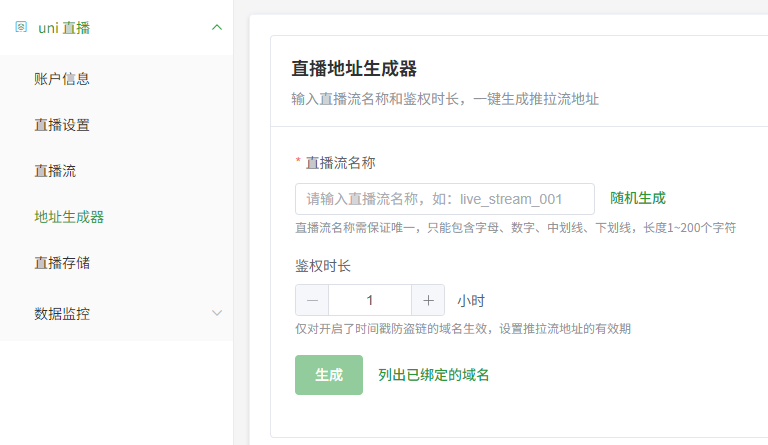This screenshot has width=768, height=445.
Task: Click the 直播地址生成器 heading
Action: tap(354, 69)
